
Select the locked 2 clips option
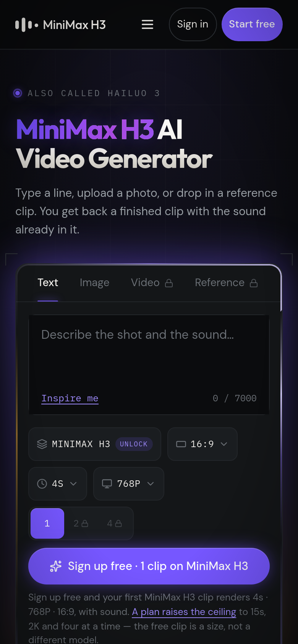(x=81, y=523)
